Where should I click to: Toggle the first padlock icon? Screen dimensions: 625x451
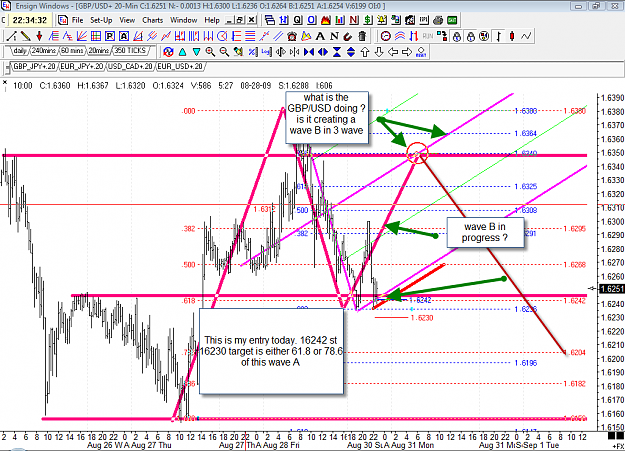point(457,36)
